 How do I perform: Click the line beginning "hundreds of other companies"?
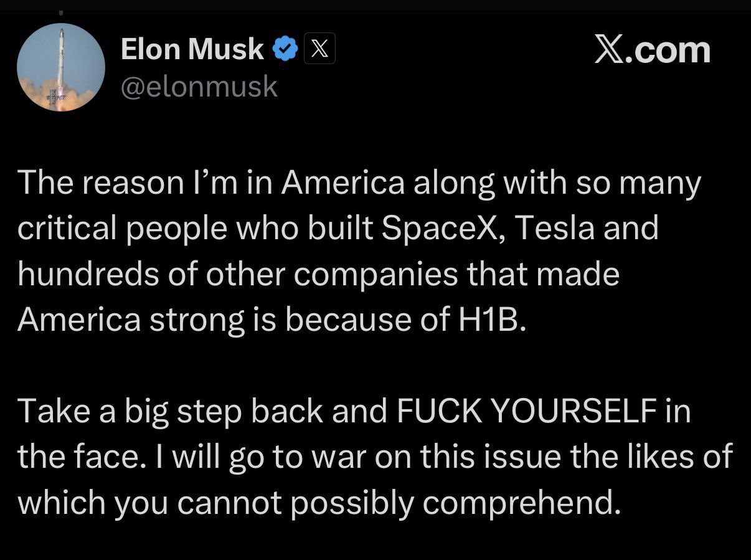point(318,275)
